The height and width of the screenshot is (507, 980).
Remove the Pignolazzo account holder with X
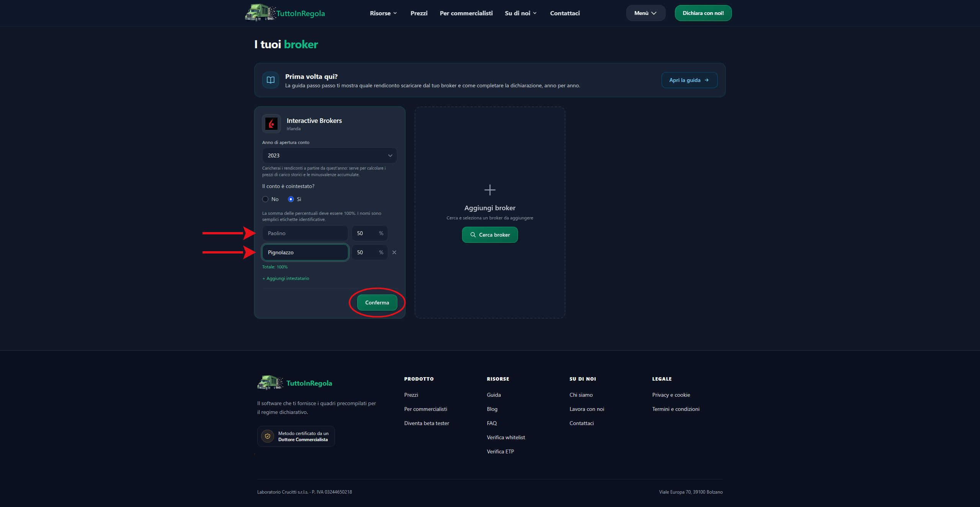(394, 252)
